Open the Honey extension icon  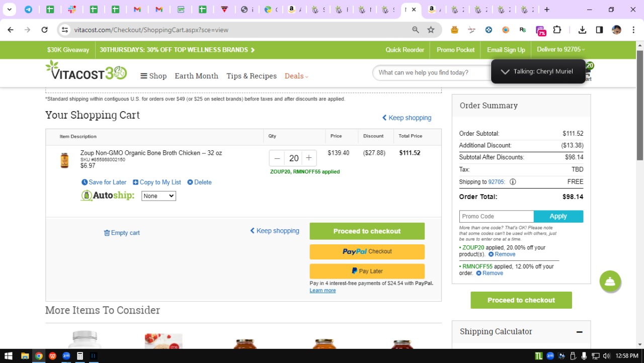pyautogui.click(x=455, y=30)
